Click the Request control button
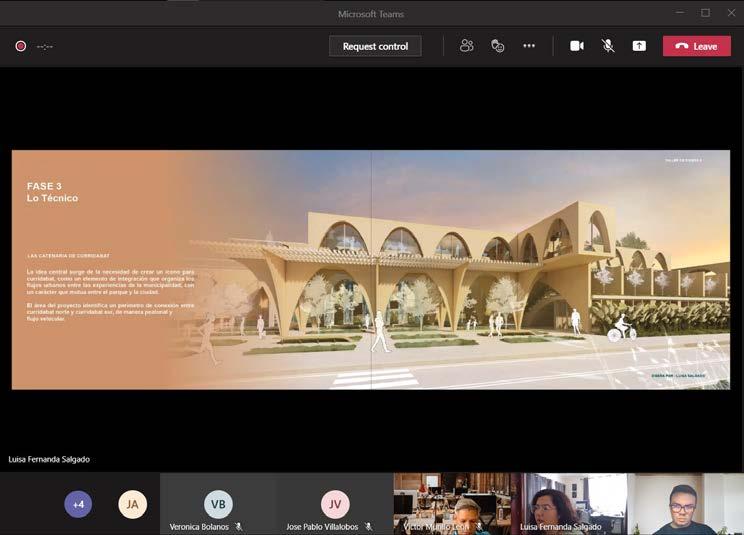Image resolution: width=744 pixels, height=535 pixels. click(375, 46)
